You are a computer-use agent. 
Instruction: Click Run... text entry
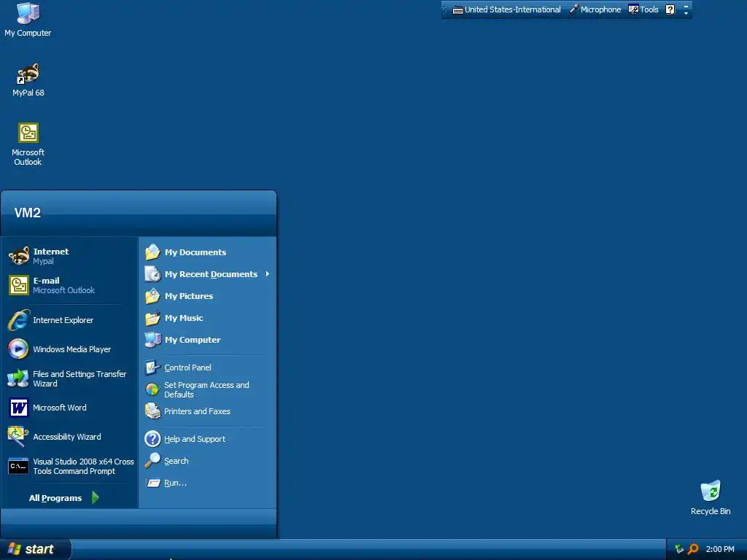(175, 483)
